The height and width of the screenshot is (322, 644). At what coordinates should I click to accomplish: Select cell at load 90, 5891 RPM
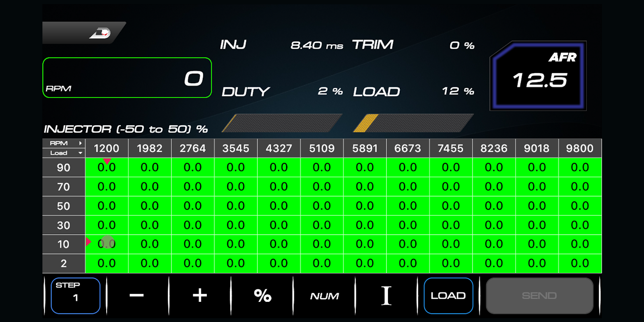point(365,167)
